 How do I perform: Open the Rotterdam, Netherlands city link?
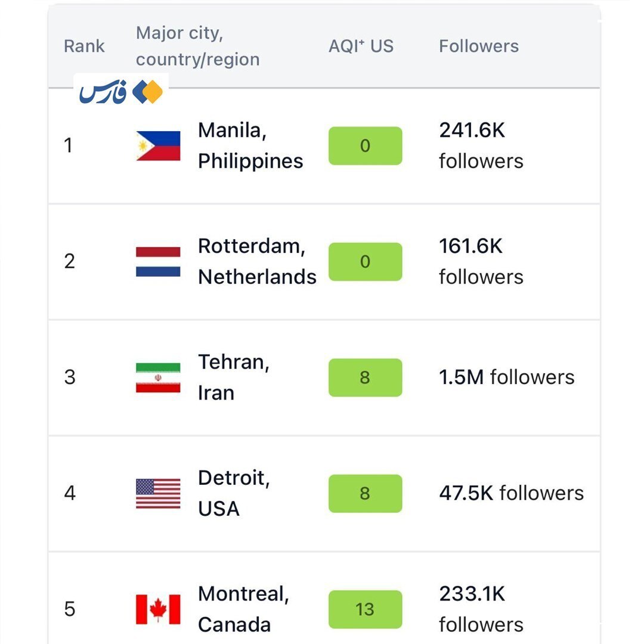click(x=257, y=261)
